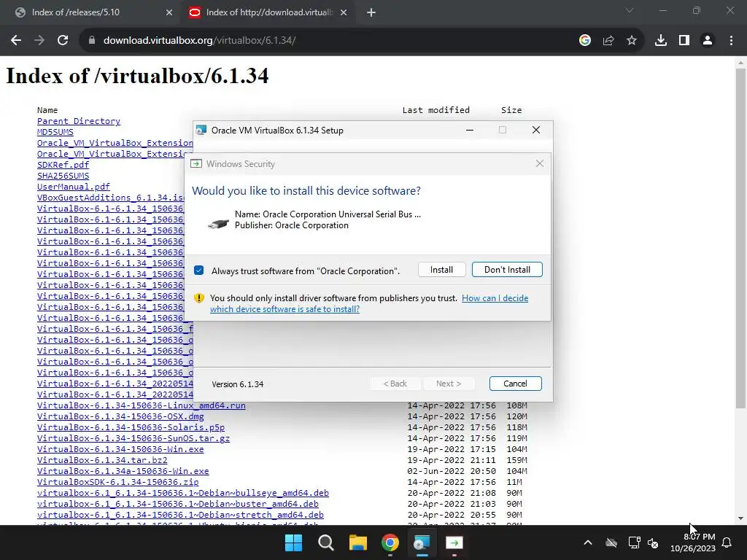The height and width of the screenshot is (560, 747).
Task: Toggle the Chrome side panel icon
Action: pyautogui.click(x=684, y=41)
